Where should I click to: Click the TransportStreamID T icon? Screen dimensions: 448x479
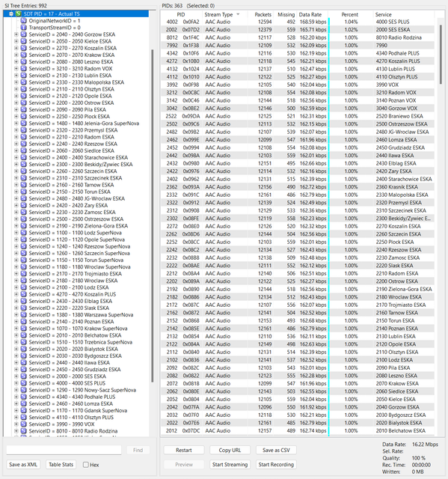23,28
